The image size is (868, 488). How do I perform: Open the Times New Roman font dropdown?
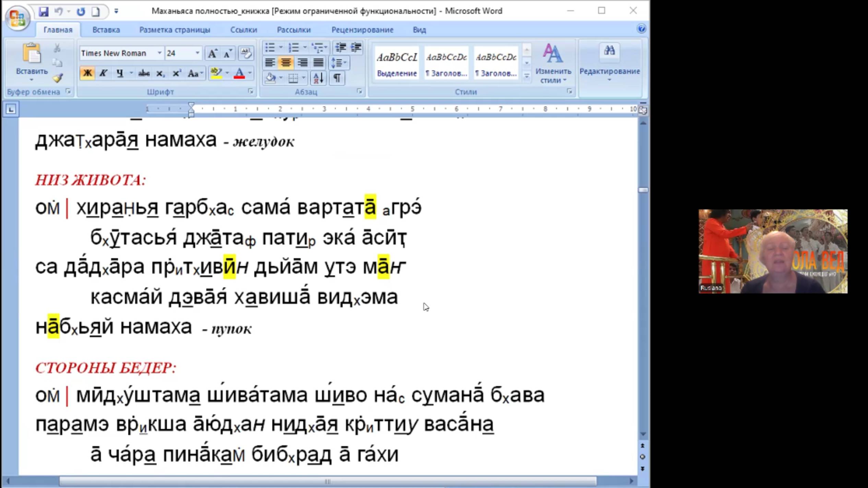159,53
